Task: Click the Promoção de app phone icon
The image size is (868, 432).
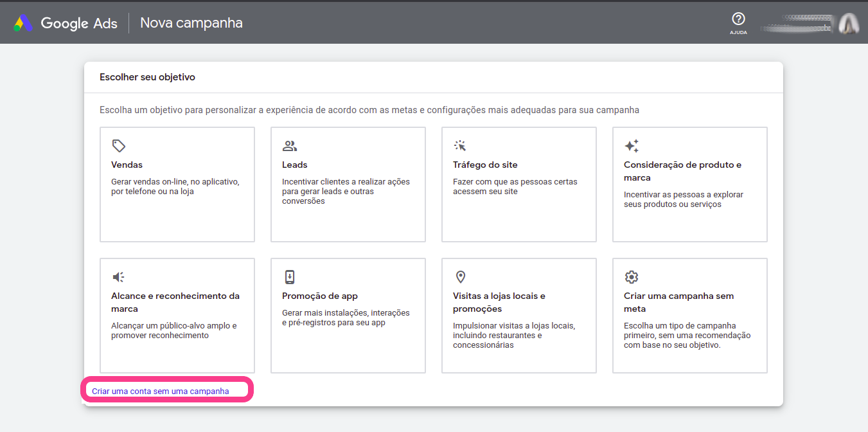Action: pyautogui.click(x=290, y=277)
